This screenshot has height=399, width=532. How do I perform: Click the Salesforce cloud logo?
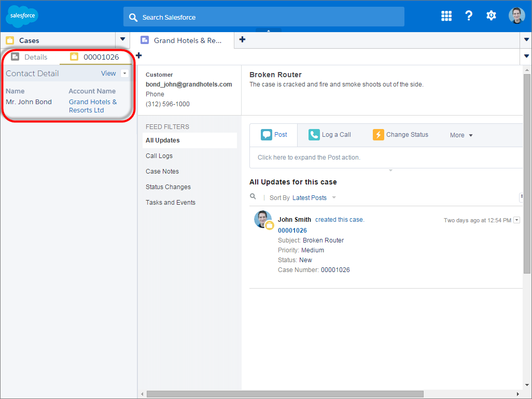click(22, 16)
